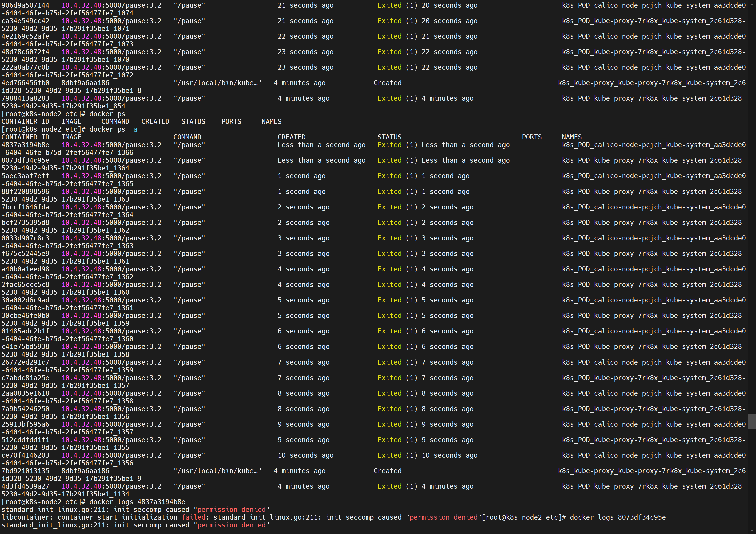Click container ID 2fac65ccc5c8
The image size is (756, 534).
(25, 284)
